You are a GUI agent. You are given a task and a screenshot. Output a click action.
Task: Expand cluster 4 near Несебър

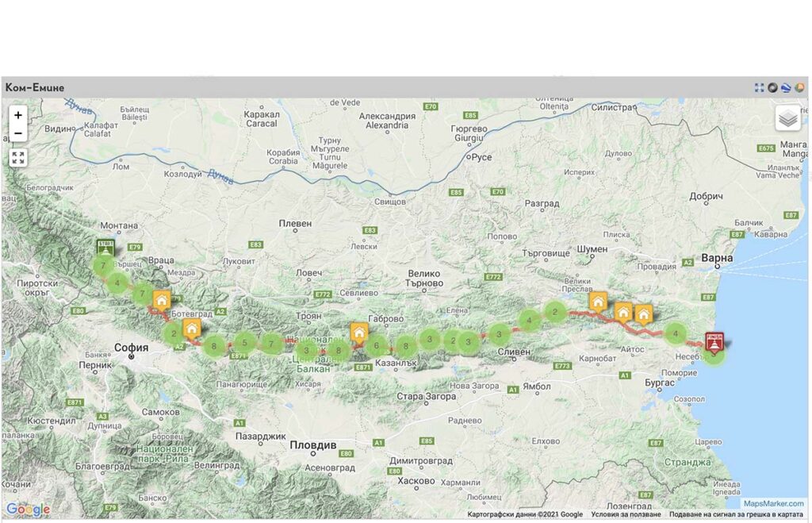tap(676, 334)
